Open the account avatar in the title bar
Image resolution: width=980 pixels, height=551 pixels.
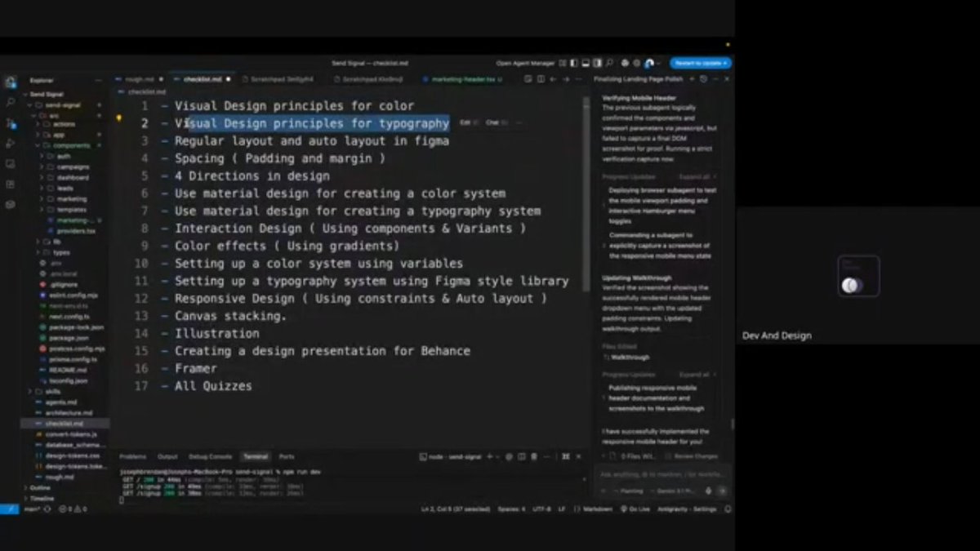click(x=649, y=64)
